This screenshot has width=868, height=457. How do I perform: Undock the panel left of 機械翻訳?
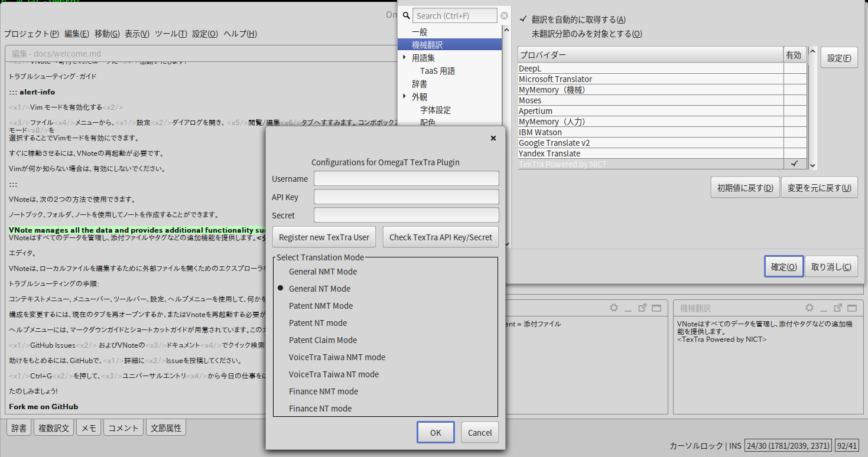point(642,308)
